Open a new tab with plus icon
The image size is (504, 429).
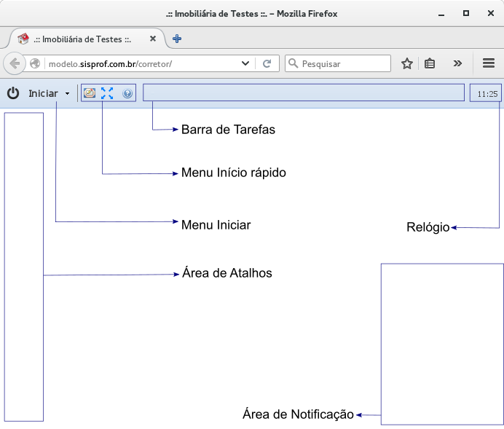point(177,39)
